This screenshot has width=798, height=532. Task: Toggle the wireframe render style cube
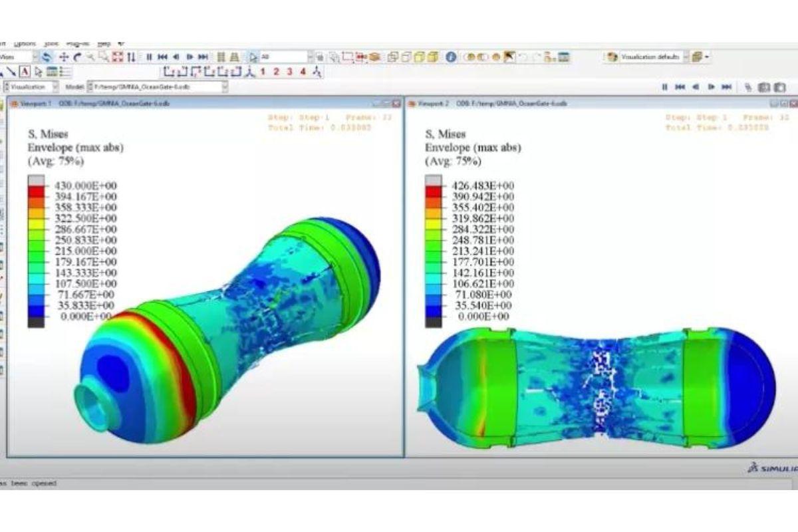tap(393, 57)
